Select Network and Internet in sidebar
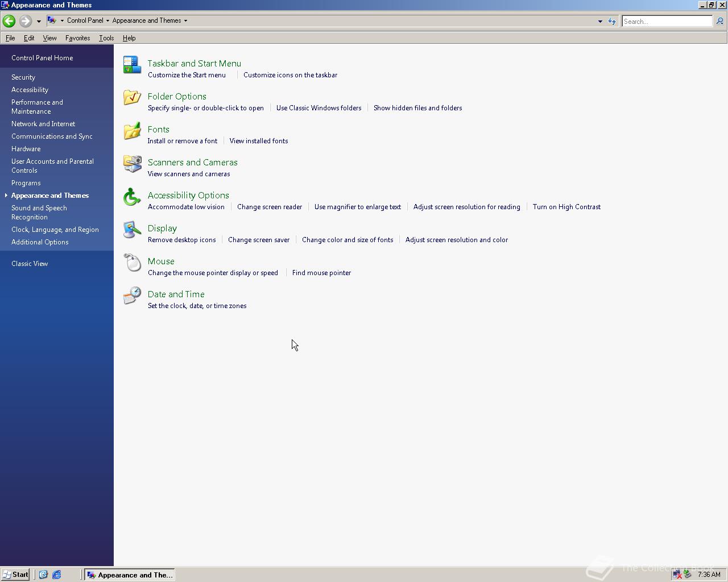Screen dimensions: 728x582 click(43, 124)
